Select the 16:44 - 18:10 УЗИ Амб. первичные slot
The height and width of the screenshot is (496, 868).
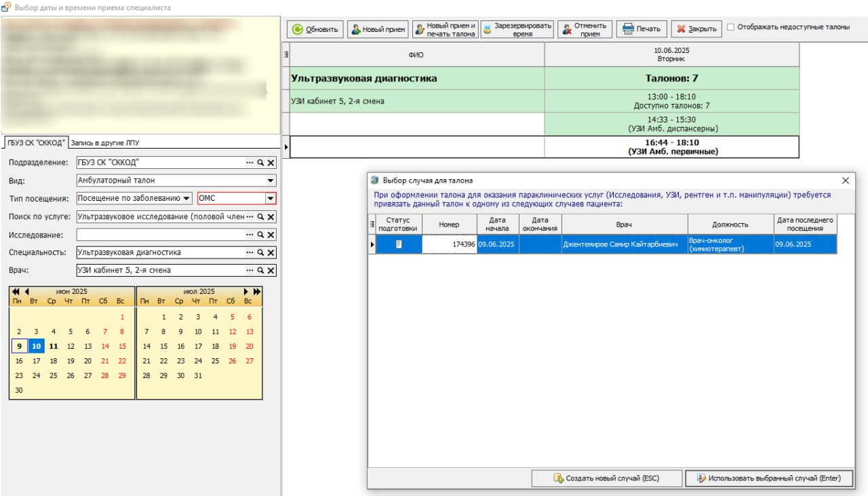pyautogui.click(x=673, y=147)
